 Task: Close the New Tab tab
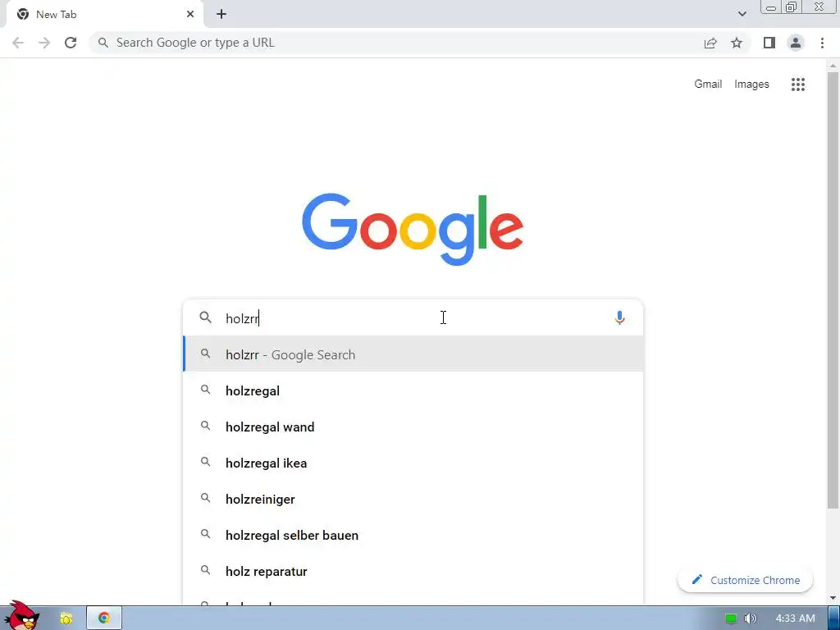(x=190, y=15)
